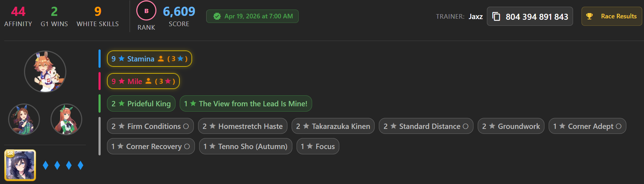Select the long orange-haired parent portrait
Viewport: 644px width, 184px height.
[x=66, y=119]
